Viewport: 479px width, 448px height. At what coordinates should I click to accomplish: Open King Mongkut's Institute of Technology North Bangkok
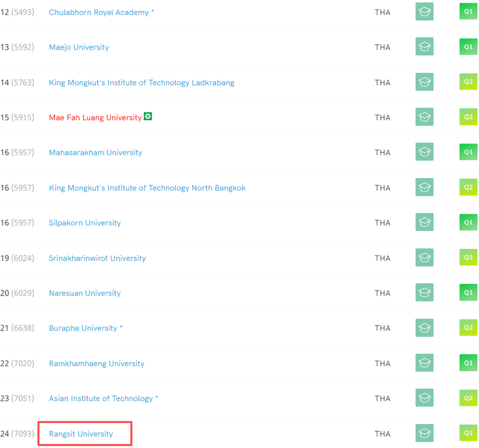[x=147, y=188]
